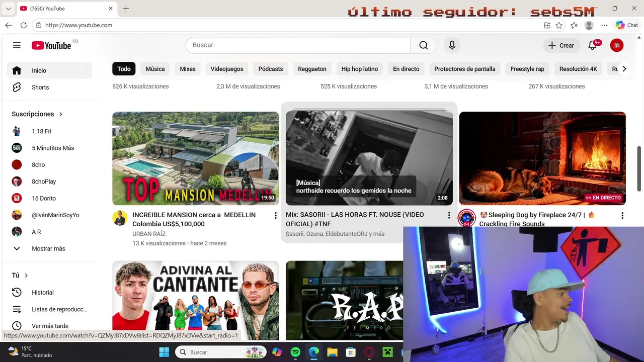Image resolution: width=644 pixels, height=362 pixels.
Task: Click the INCREIBLE MANSION video title
Action: point(194,219)
